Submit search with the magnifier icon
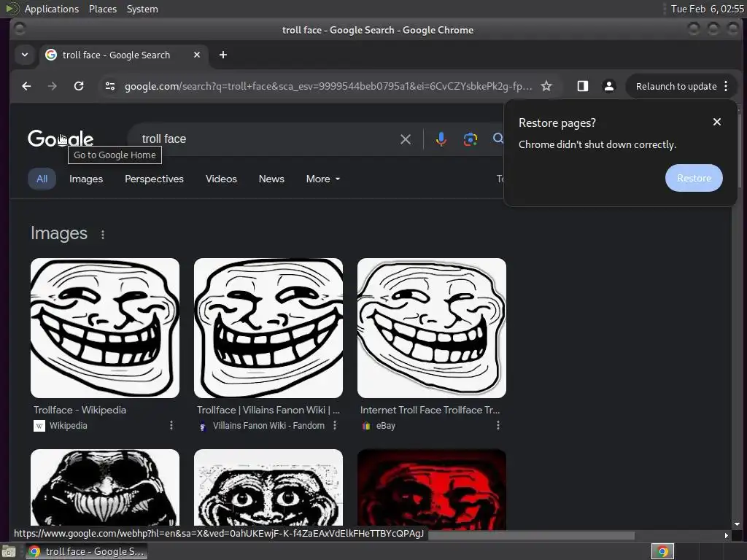Image resolution: width=747 pixels, height=560 pixels. (498, 139)
